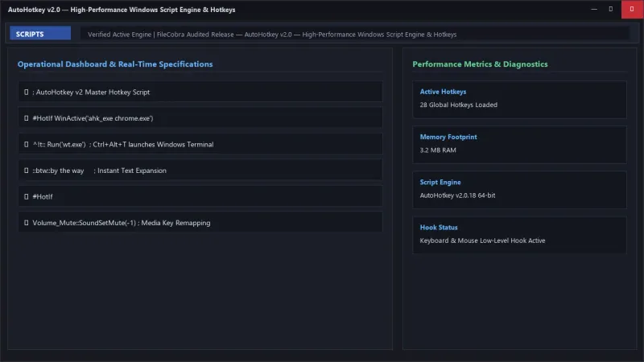Open the Memory Footprint card
The image size is (644, 362).
519,145
